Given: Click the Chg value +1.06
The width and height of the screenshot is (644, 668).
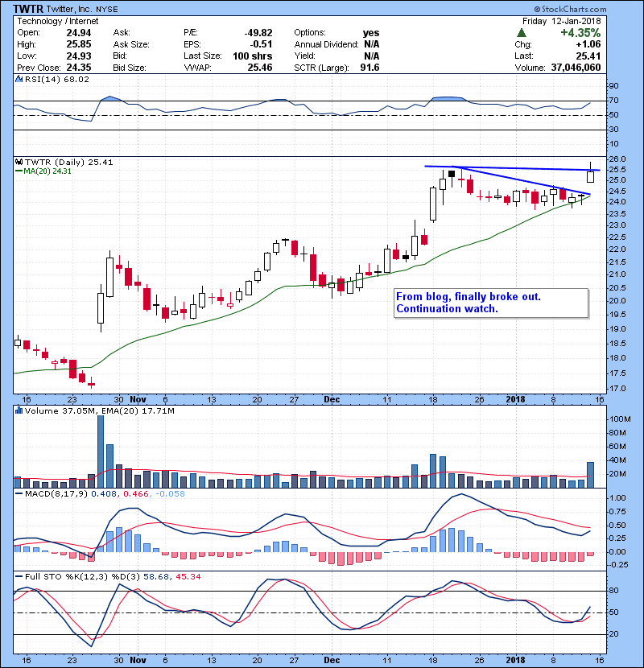Looking at the screenshot, I should tap(588, 44).
